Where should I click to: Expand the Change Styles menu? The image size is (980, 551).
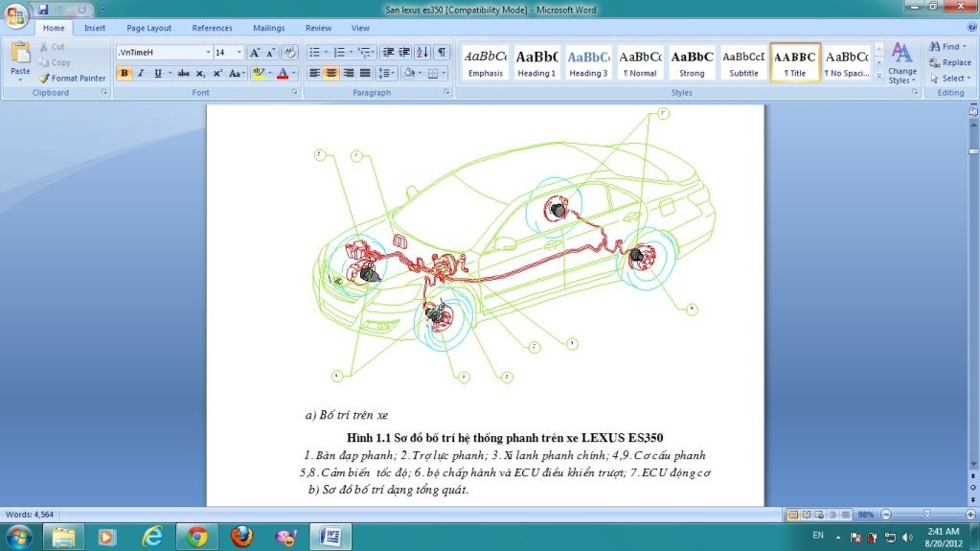(x=901, y=63)
